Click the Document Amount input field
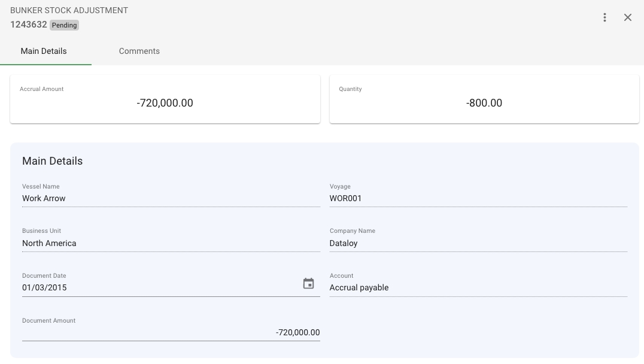Image resolution: width=644 pixels, height=364 pixels. (171, 332)
